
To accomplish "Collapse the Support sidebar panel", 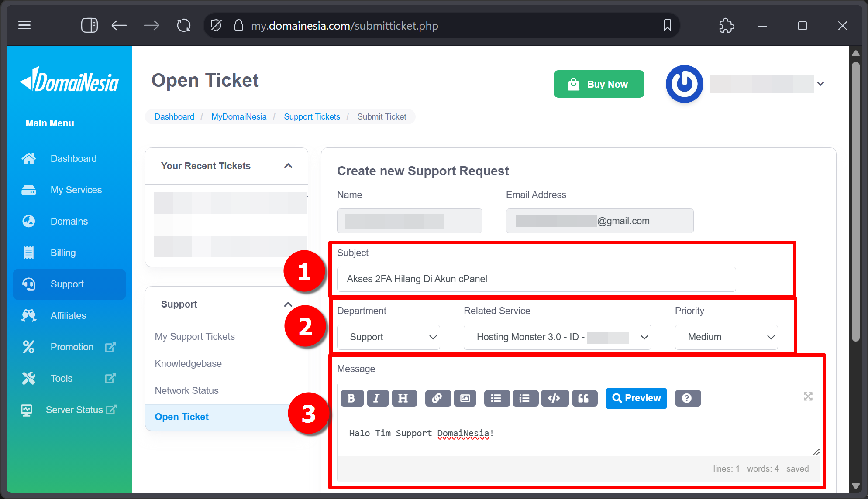I will point(288,304).
